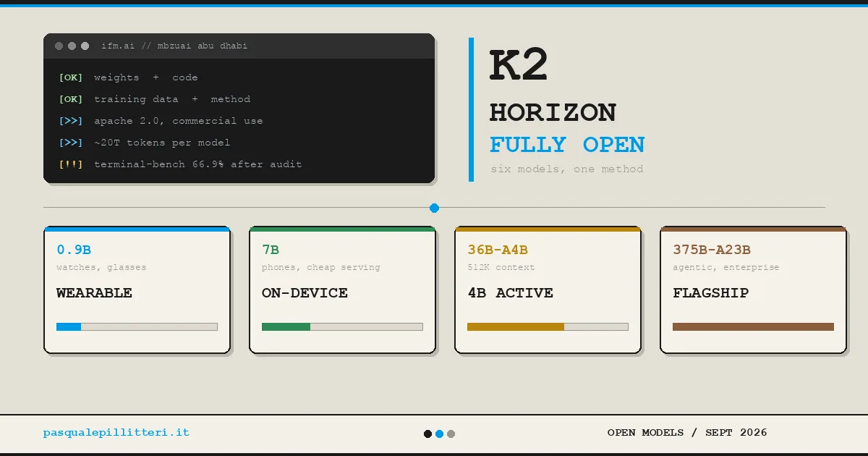Click 'terminal-bench 66.9% after audit' line

pyautogui.click(x=198, y=164)
